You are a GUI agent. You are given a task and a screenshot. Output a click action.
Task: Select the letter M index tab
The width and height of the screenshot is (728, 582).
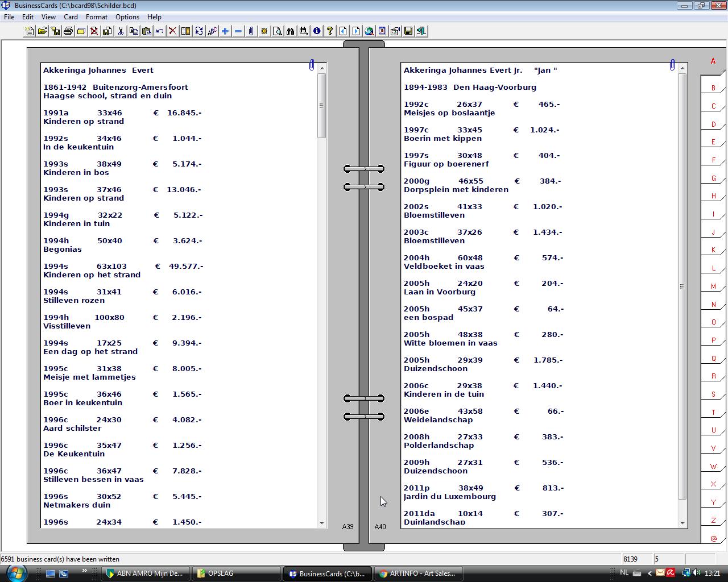[x=713, y=286]
